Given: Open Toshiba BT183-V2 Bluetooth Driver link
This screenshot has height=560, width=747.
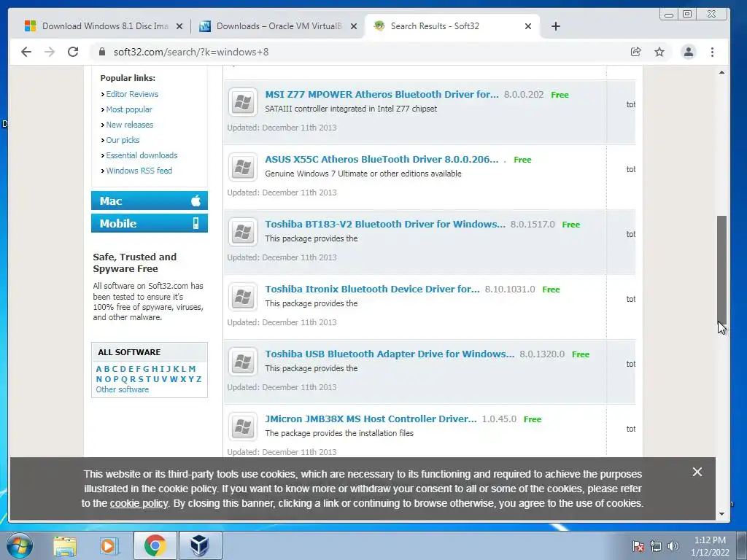Looking at the screenshot, I should [385, 224].
